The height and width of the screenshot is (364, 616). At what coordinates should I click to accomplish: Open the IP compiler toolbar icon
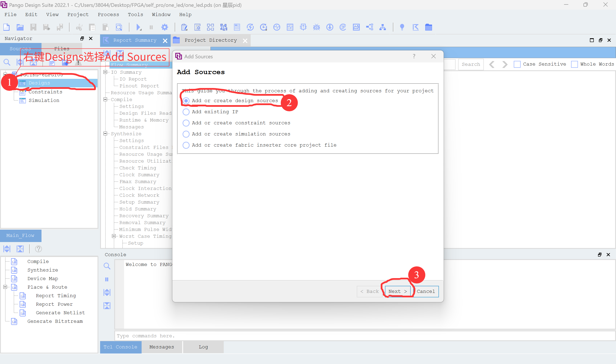pyautogui.click(x=343, y=27)
